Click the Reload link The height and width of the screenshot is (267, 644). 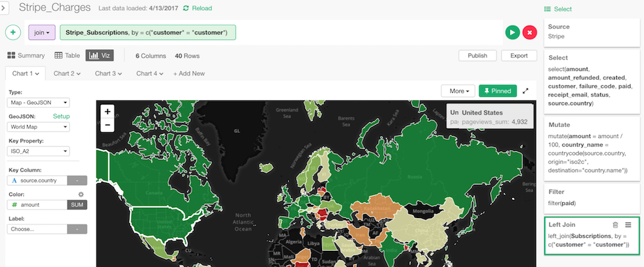[202, 8]
